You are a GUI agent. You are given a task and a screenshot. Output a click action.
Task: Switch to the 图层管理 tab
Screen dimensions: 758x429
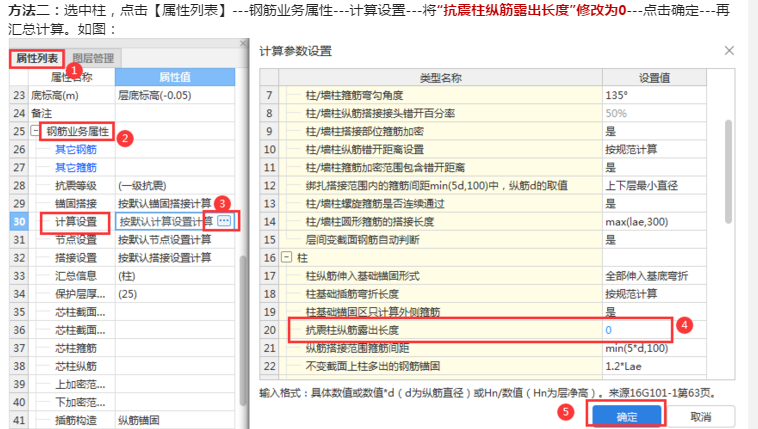coord(93,59)
